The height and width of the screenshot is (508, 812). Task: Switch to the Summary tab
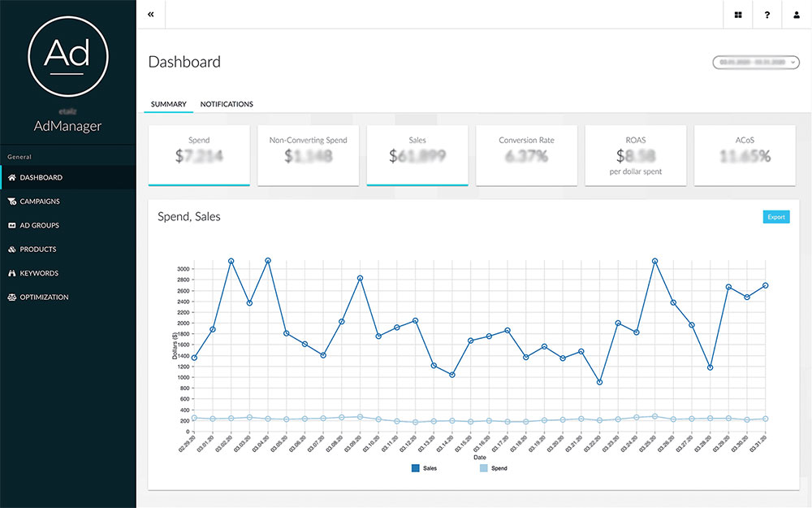click(x=168, y=104)
